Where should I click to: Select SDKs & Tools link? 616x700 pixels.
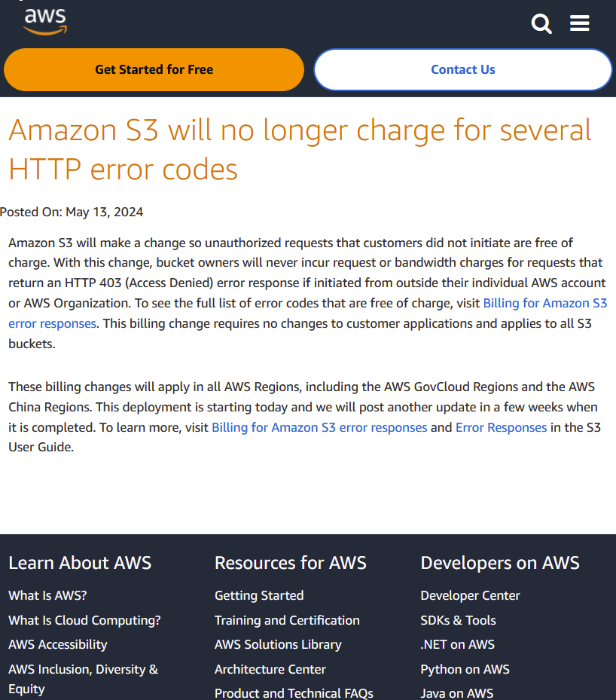tap(458, 620)
